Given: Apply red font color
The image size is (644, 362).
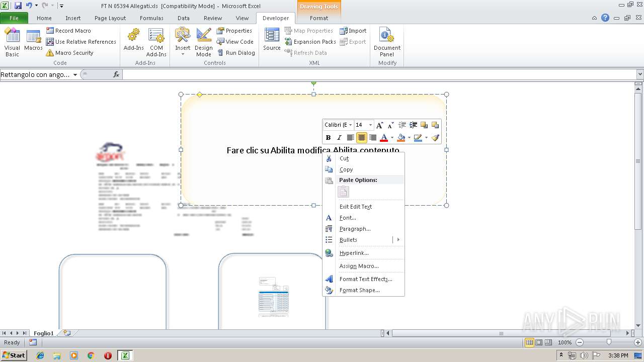Looking at the screenshot, I should [384, 137].
